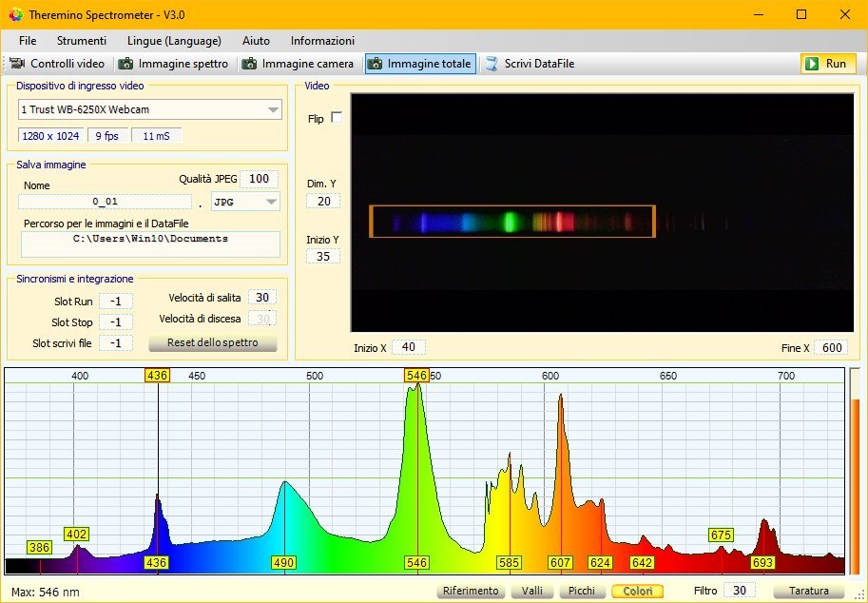This screenshot has width=868, height=603.
Task: Click the Controlli video camcorder icon
Action: pos(17,64)
